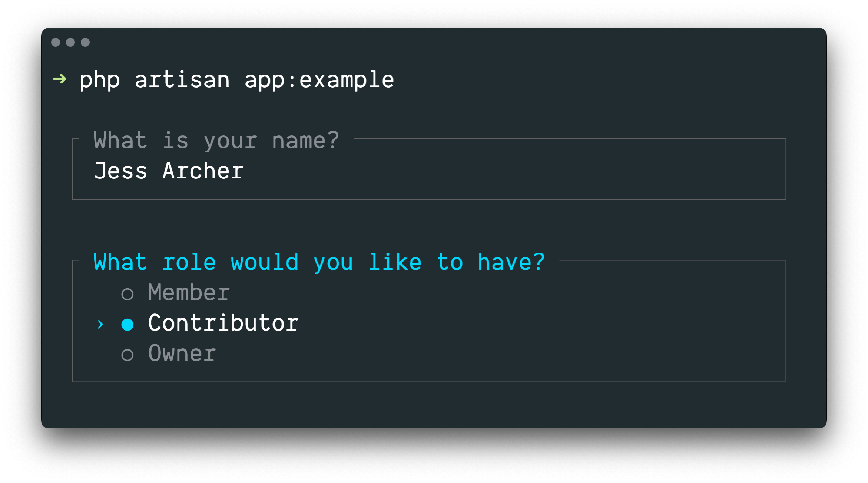Toggle the Contributor selection active state

click(128, 322)
